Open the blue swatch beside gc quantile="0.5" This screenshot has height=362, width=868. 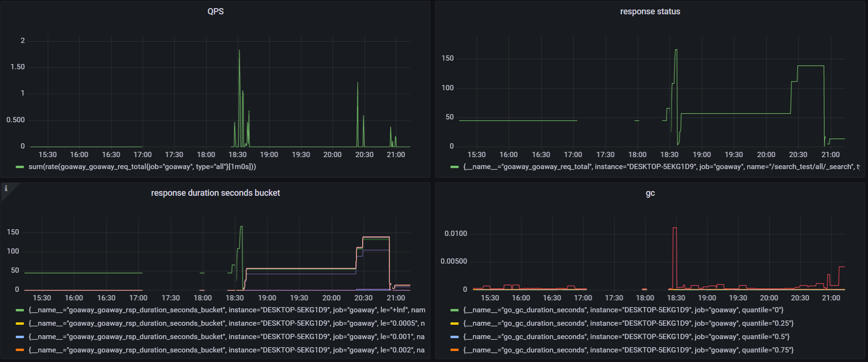pos(454,337)
